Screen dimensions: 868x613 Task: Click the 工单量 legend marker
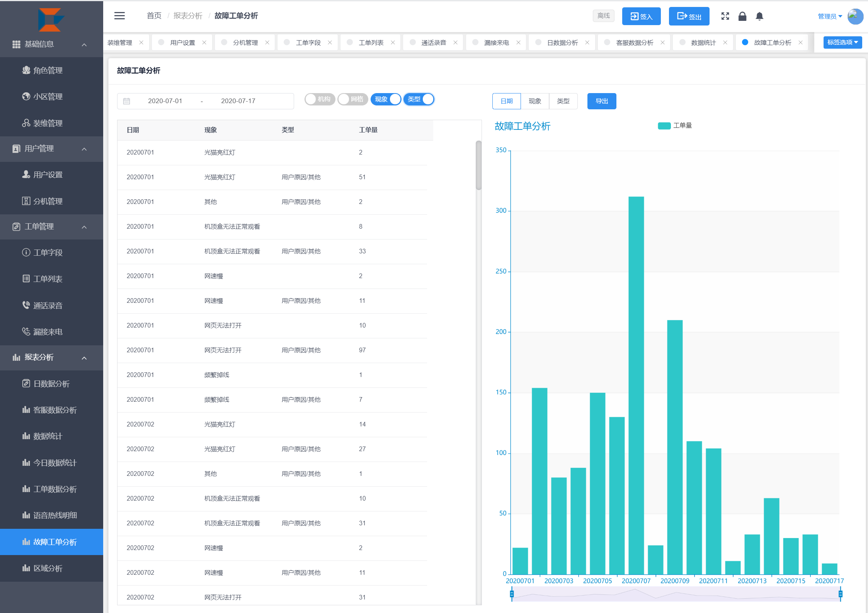(x=664, y=126)
